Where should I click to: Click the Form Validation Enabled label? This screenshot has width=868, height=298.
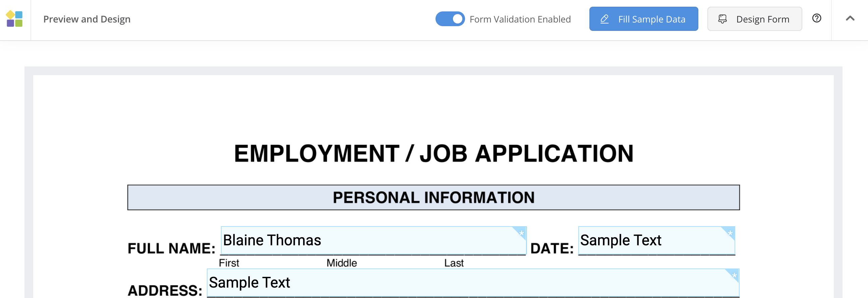[520, 19]
